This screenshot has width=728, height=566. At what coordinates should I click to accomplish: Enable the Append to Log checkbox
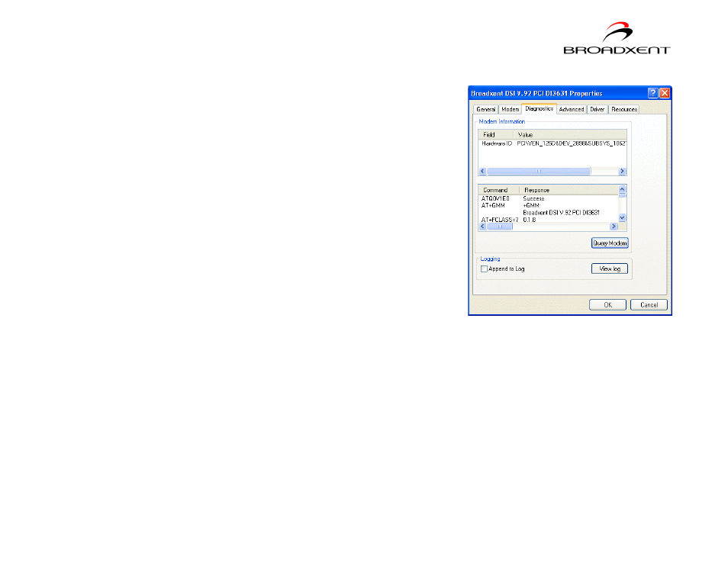pyautogui.click(x=484, y=269)
